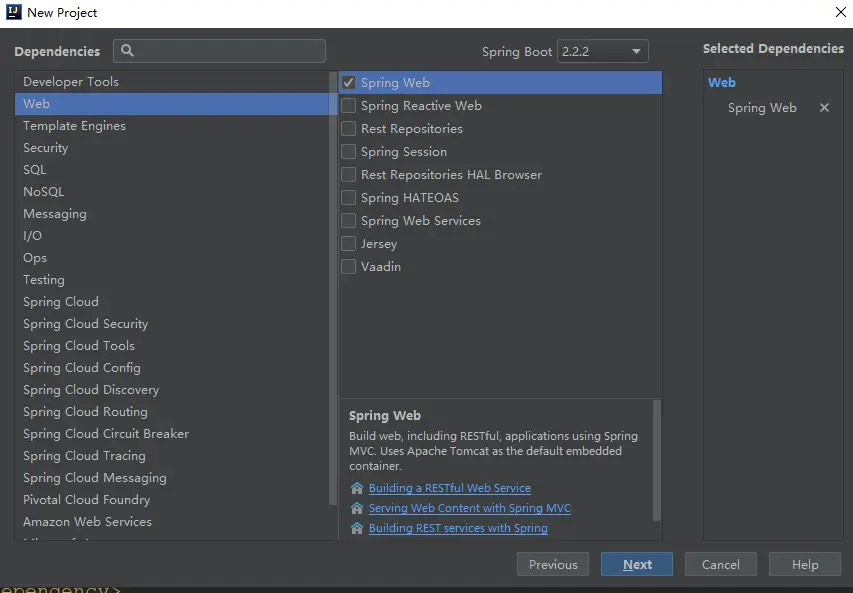
Task: Click house icon beside Serving Web Content link
Action: point(357,508)
